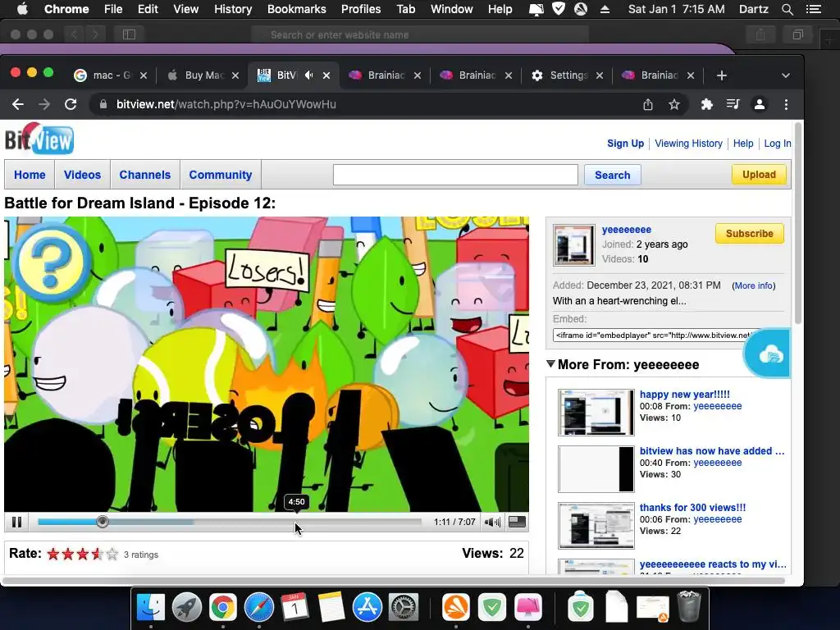Screen dimensions: 840x630
Task: Click the Search button
Action: point(612,176)
